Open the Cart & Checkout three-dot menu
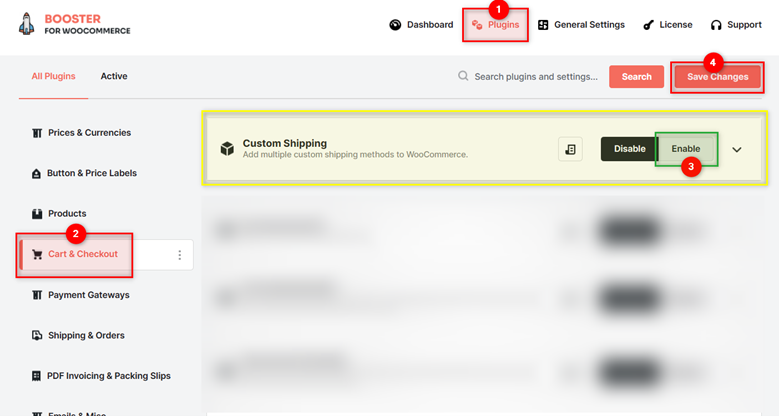779x416 pixels. [179, 255]
